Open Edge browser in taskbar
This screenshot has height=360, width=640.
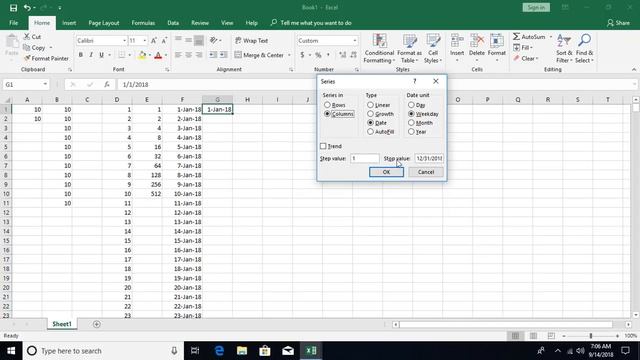point(219,351)
